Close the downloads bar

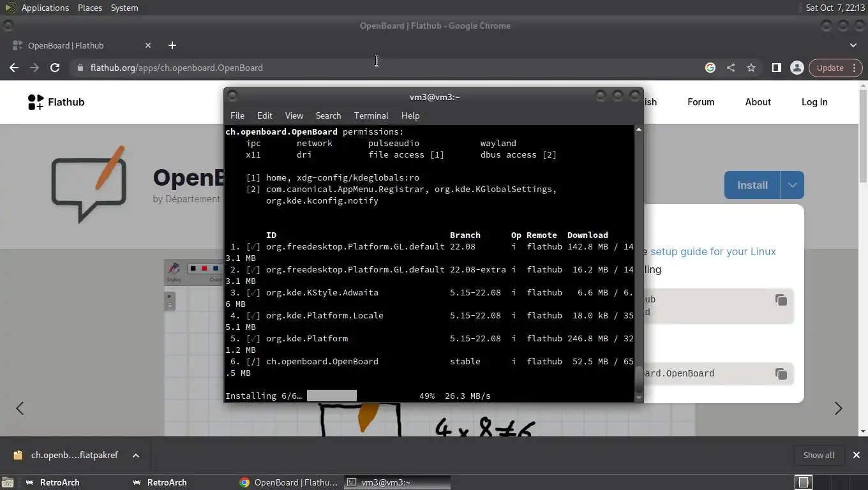[857, 455]
